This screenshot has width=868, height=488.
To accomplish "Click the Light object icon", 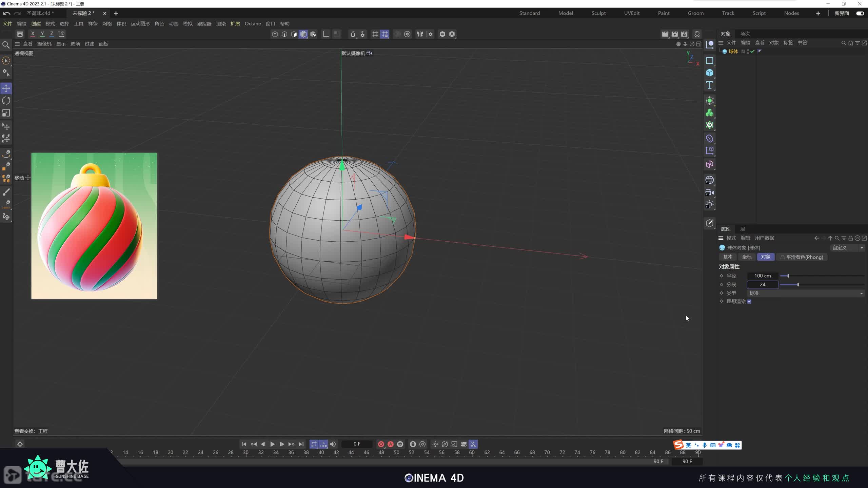I will coord(709,205).
